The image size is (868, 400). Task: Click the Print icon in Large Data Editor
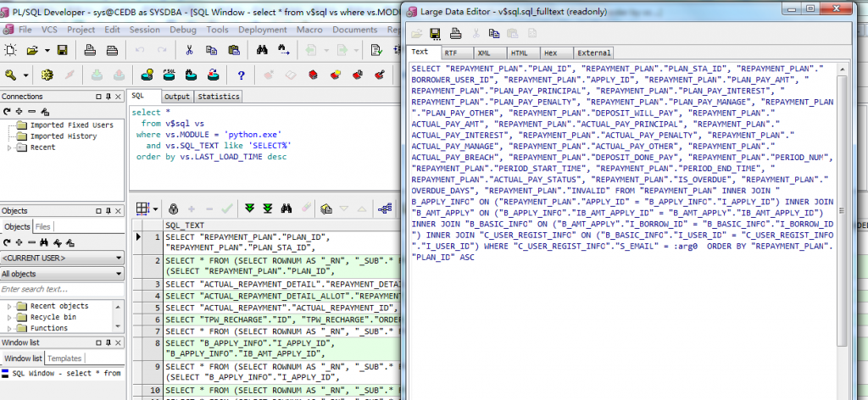(x=455, y=34)
